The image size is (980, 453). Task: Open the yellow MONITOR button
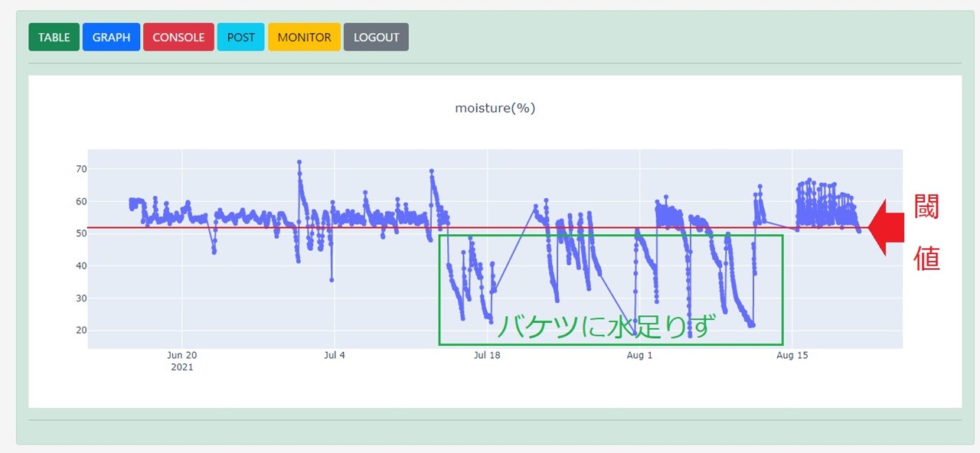click(x=304, y=37)
